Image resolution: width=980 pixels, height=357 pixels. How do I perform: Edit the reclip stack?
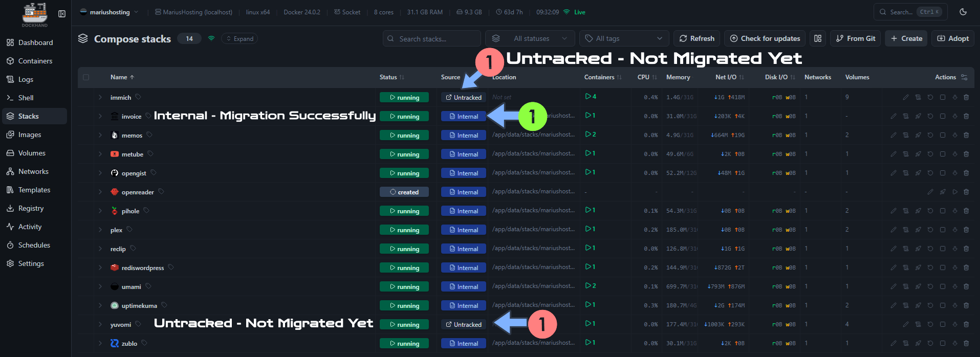(894, 249)
